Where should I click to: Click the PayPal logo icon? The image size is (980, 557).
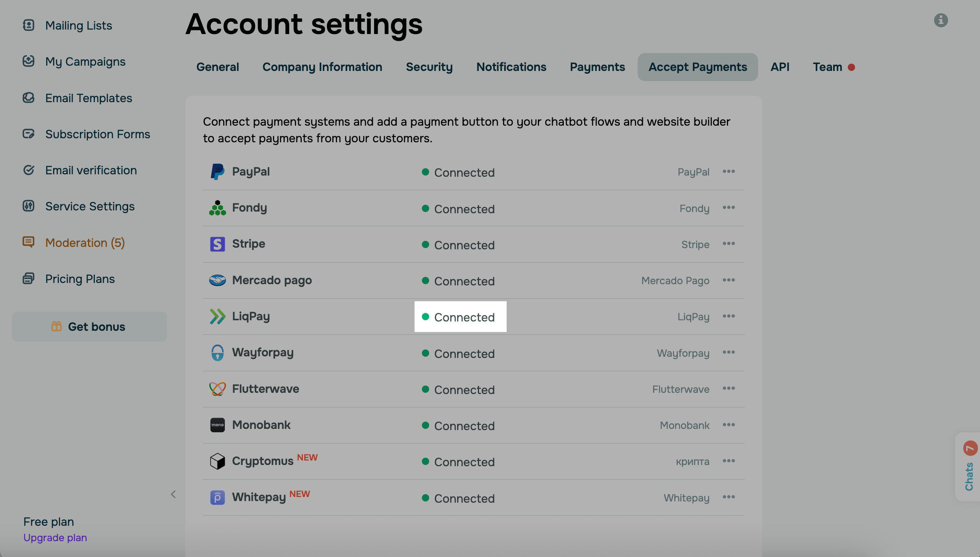point(217,171)
